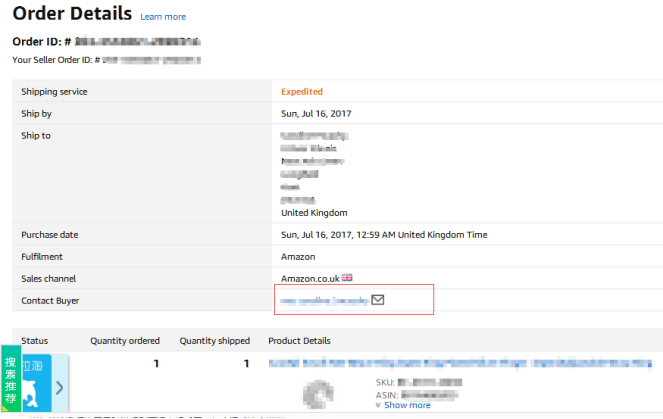Open the green Chinese search recommendation tab
Screen dimensions: 663x419
click(11, 379)
